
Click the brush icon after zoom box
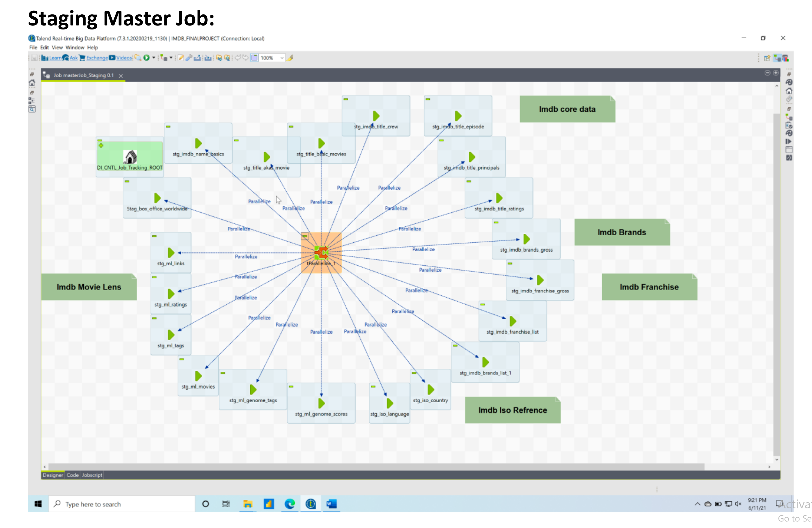pos(290,58)
